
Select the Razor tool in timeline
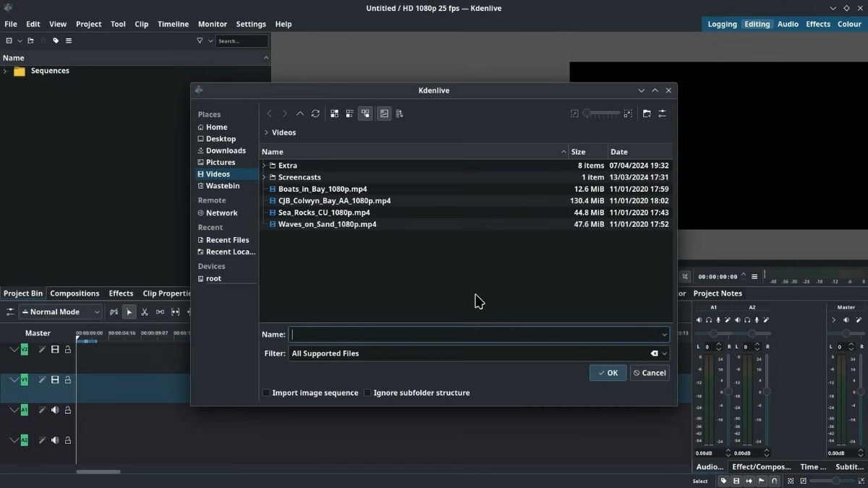tap(145, 312)
